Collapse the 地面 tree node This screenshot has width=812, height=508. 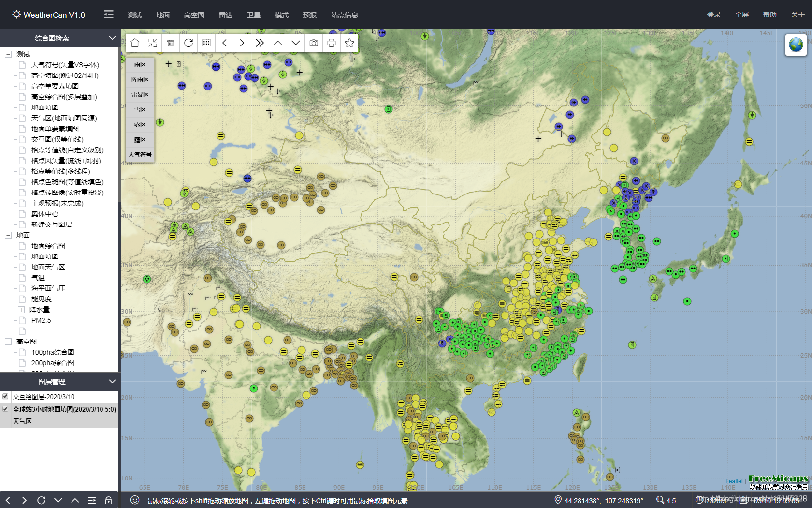click(8, 235)
